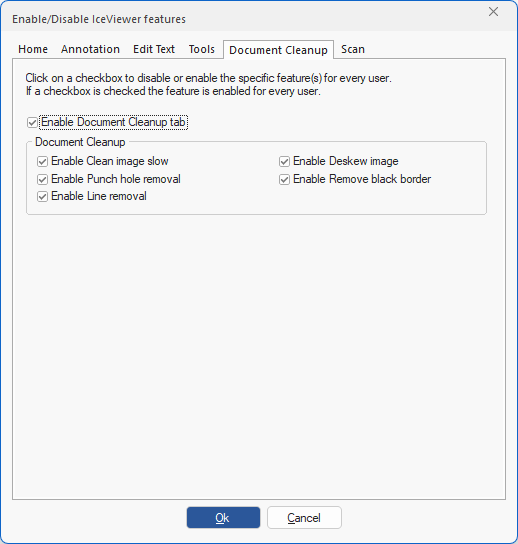Select the Edit Text tab
Viewport: 518px width, 544px height.
[154, 49]
